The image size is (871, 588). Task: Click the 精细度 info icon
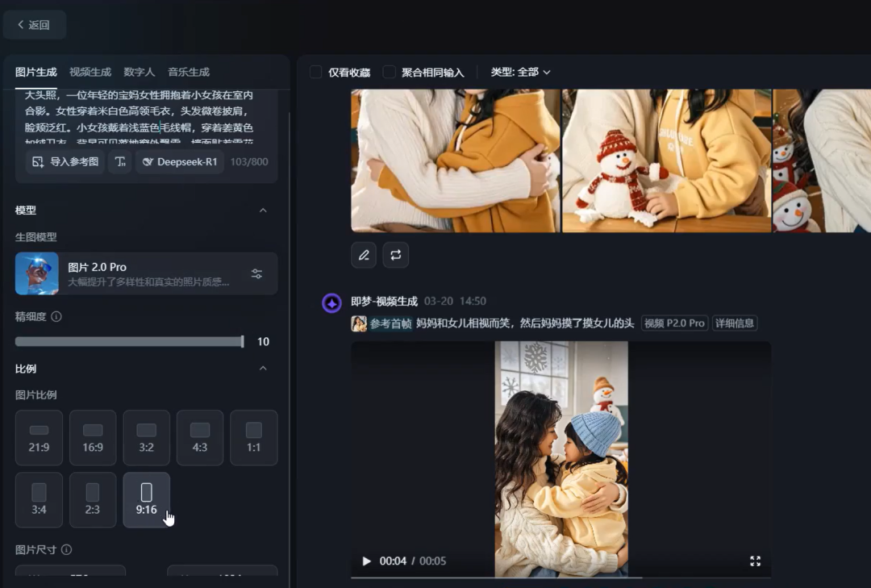click(56, 316)
